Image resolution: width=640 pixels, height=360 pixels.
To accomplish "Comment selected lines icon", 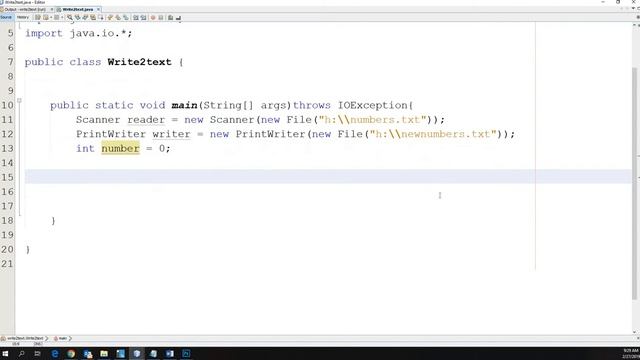I will (x=171, y=18).
